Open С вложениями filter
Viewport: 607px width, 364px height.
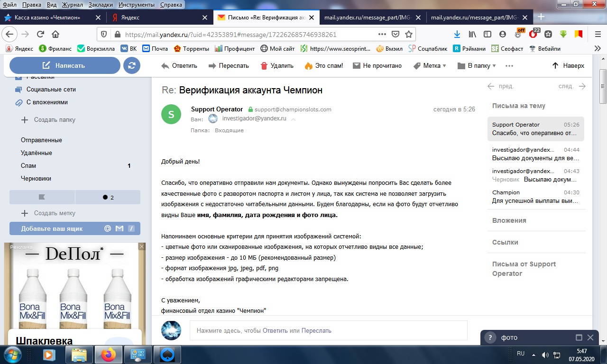(x=41, y=102)
